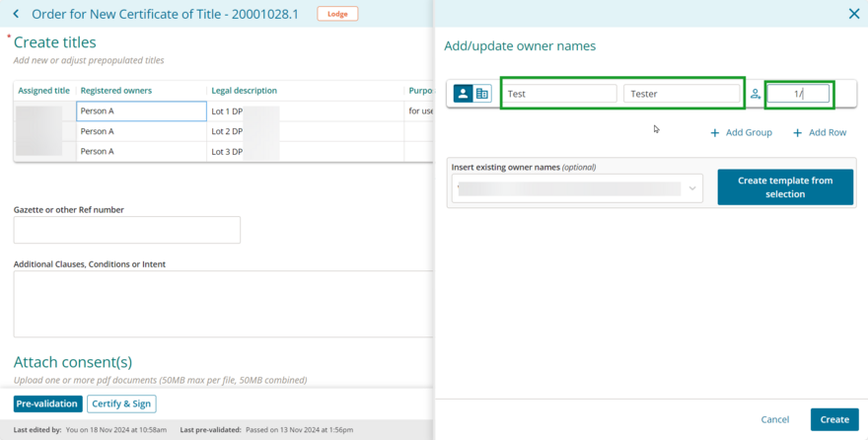Click the order title Order for New Certificate of Title

pyautogui.click(x=165, y=14)
